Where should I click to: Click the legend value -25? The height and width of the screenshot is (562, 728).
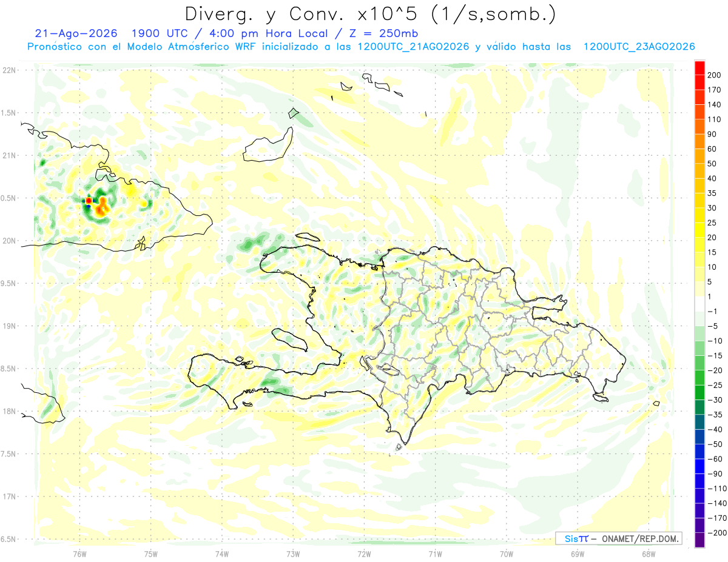tap(716, 385)
